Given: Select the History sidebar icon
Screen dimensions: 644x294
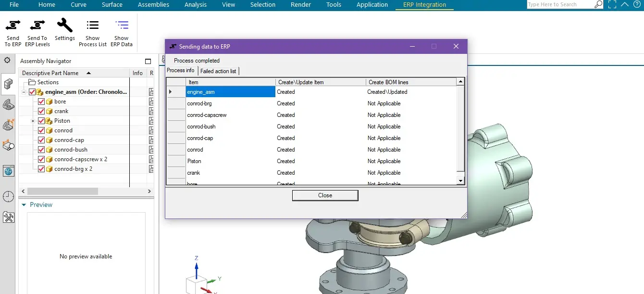Looking at the screenshot, I should point(7,196).
